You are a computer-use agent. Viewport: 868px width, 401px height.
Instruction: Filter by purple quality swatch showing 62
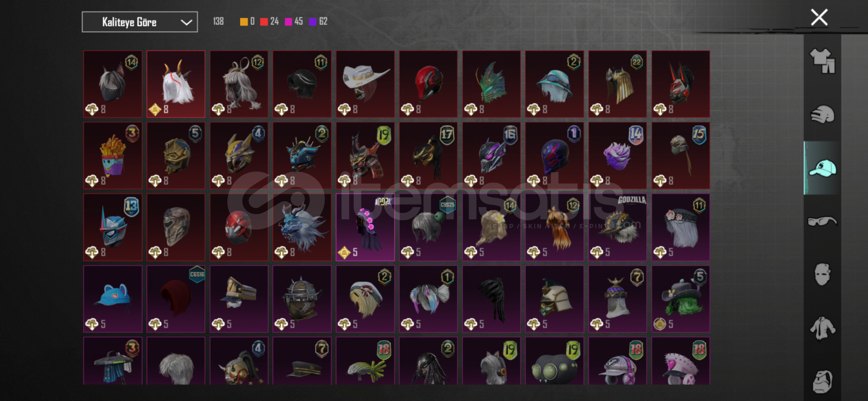coord(313,22)
